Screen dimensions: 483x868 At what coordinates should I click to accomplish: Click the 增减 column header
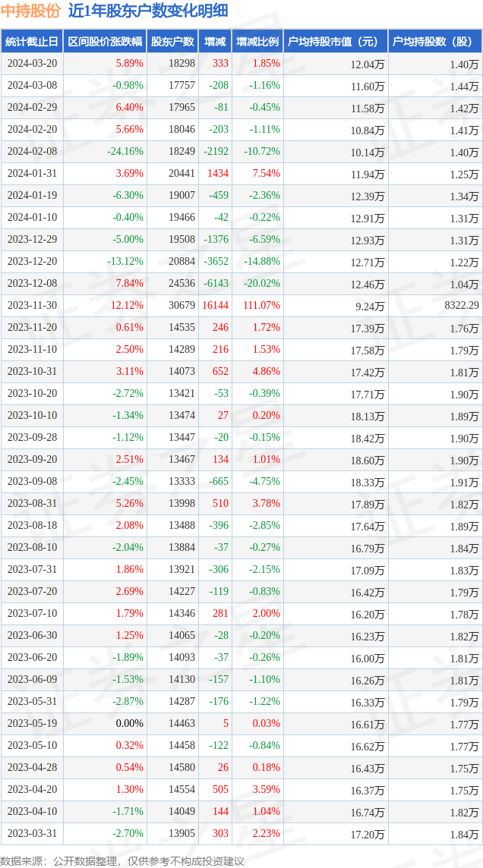coord(215,42)
